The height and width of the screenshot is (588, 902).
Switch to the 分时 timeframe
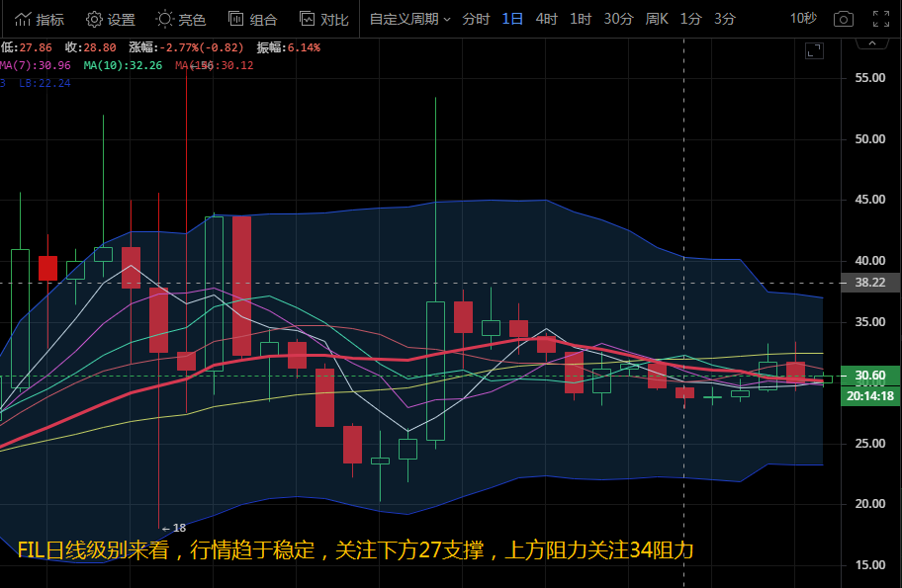point(476,19)
